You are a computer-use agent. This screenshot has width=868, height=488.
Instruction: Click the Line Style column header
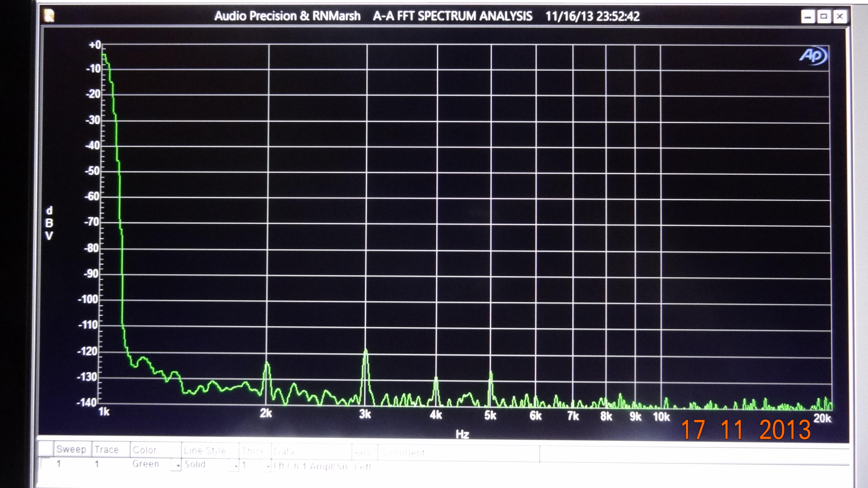(210, 451)
